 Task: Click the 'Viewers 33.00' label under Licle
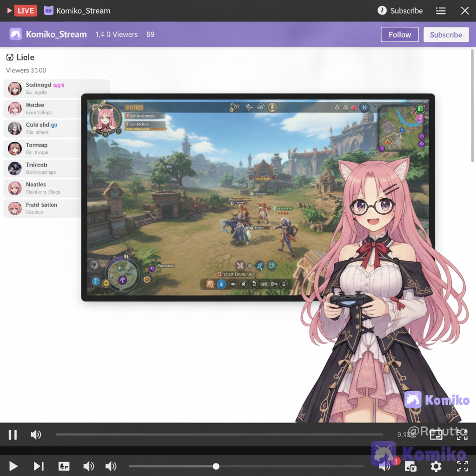[26, 71]
